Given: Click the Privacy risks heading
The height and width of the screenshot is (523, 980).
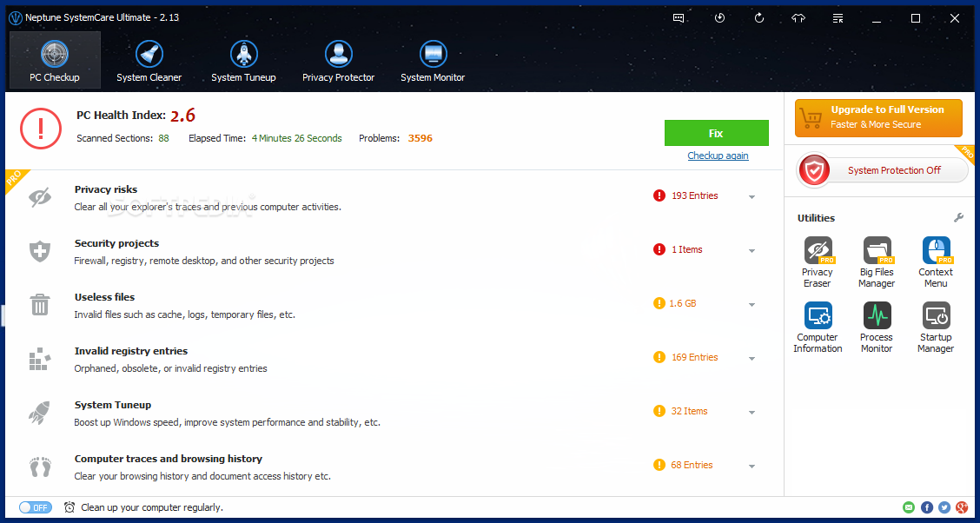Looking at the screenshot, I should pos(106,189).
